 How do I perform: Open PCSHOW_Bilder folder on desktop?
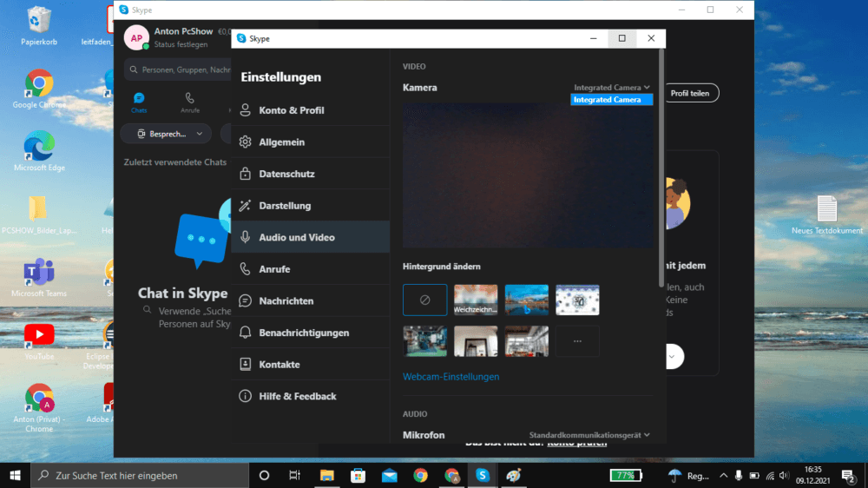pyautogui.click(x=39, y=215)
